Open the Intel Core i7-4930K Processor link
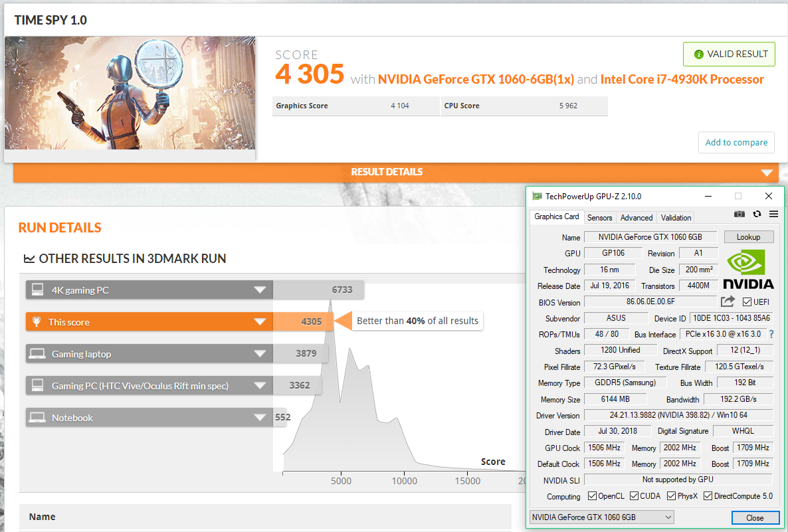 click(x=682, y=80)
